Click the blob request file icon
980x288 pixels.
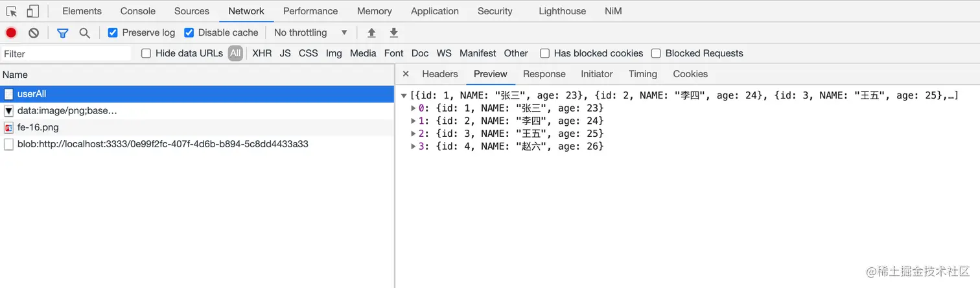8,145
